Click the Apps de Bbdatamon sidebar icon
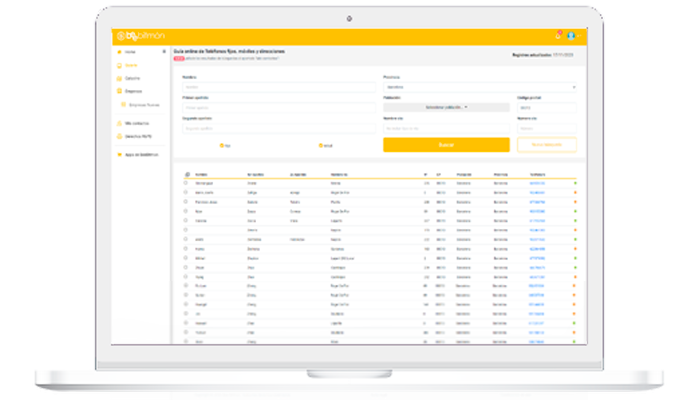Viewport: 700px width, 400px height. pyautogui.click(x=120, y=154)
